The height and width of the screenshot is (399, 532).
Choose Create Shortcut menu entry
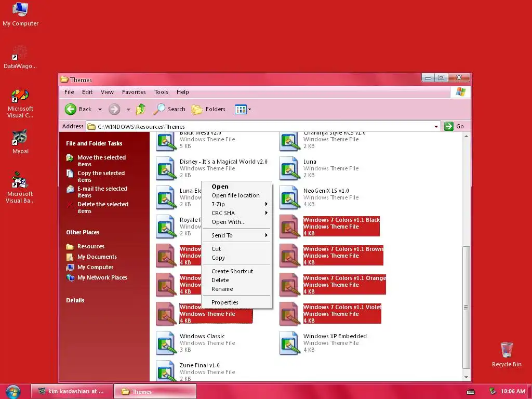(237, 271)
